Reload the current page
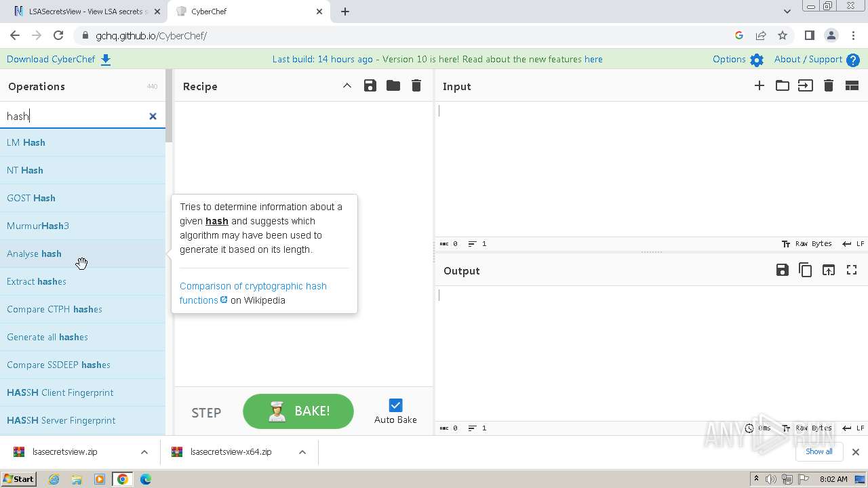The width and height of the screenshot is (868, 488). coord(58,35)
